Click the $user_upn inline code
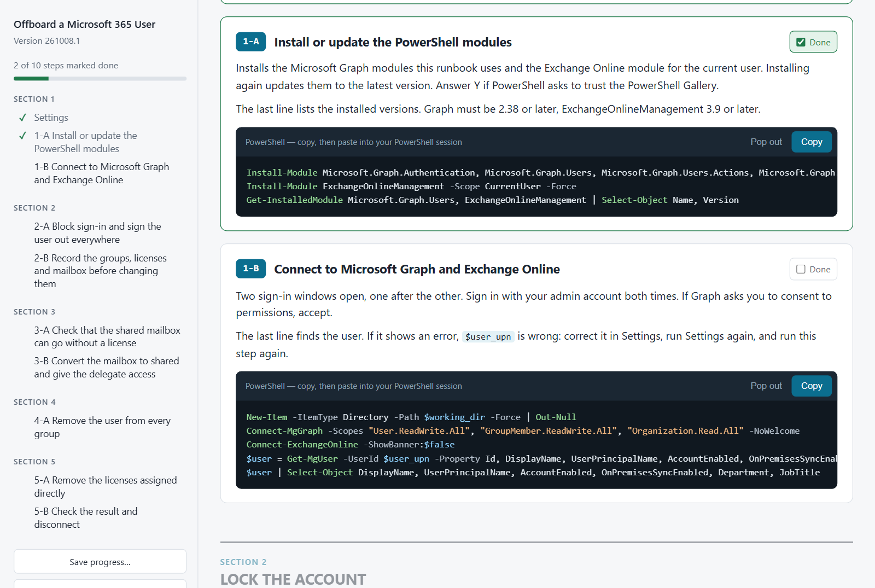 coord(488,336)
